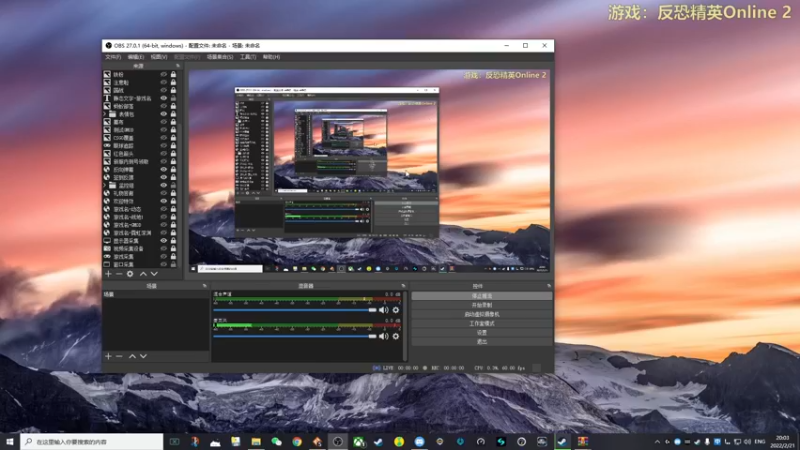Toggle lock on the 窗口采集 source

tap(173, 264)
